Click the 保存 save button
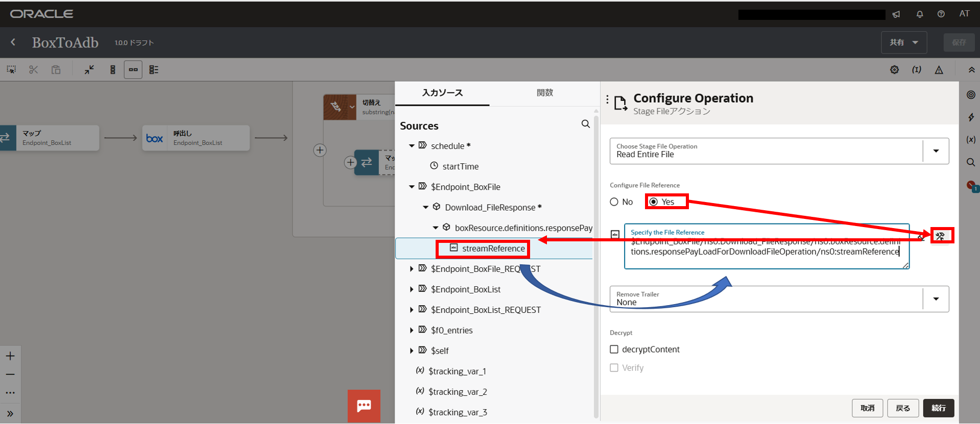The image size is (980, 424). (x=959, y=42)
